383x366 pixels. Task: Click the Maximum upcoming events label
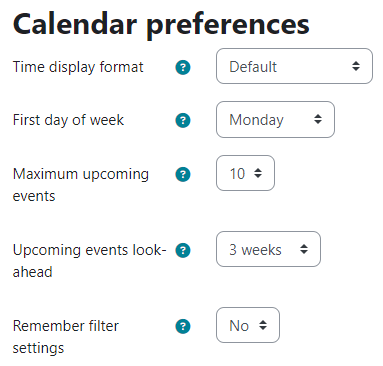[81, 185]
